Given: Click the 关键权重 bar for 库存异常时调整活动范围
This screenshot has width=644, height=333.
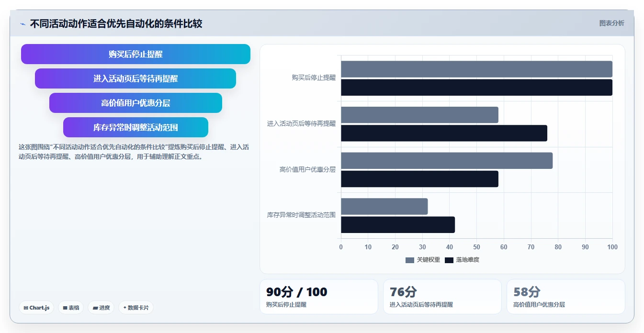Looking at the screenshot, I should 384,206.
